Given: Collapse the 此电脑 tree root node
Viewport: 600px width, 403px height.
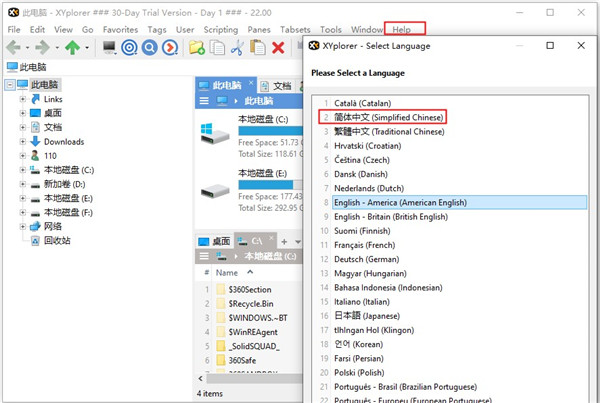Looking at the screenshot, I should [x=10, y=85].
